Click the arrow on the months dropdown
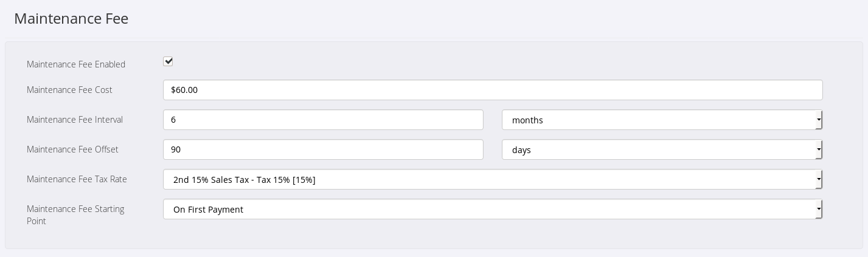This screenshot has height=257, width=868. (x=819, y=120)
